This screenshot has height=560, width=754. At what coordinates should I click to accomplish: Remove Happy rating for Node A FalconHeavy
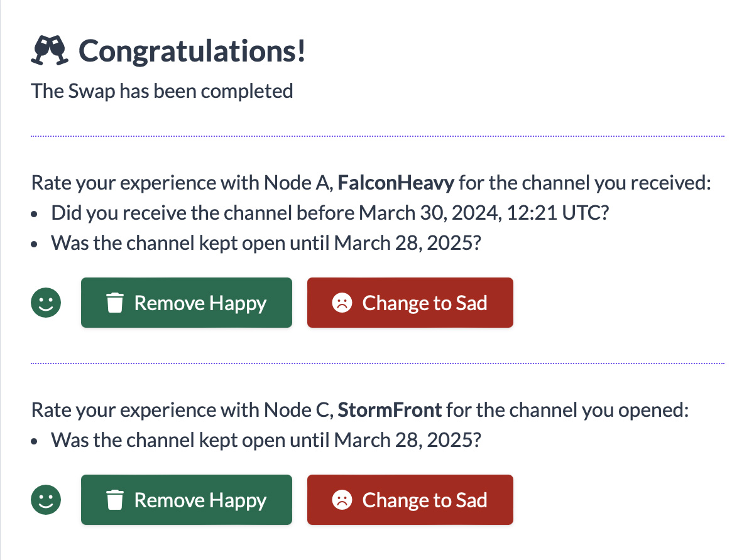click(x=187, y=303)
